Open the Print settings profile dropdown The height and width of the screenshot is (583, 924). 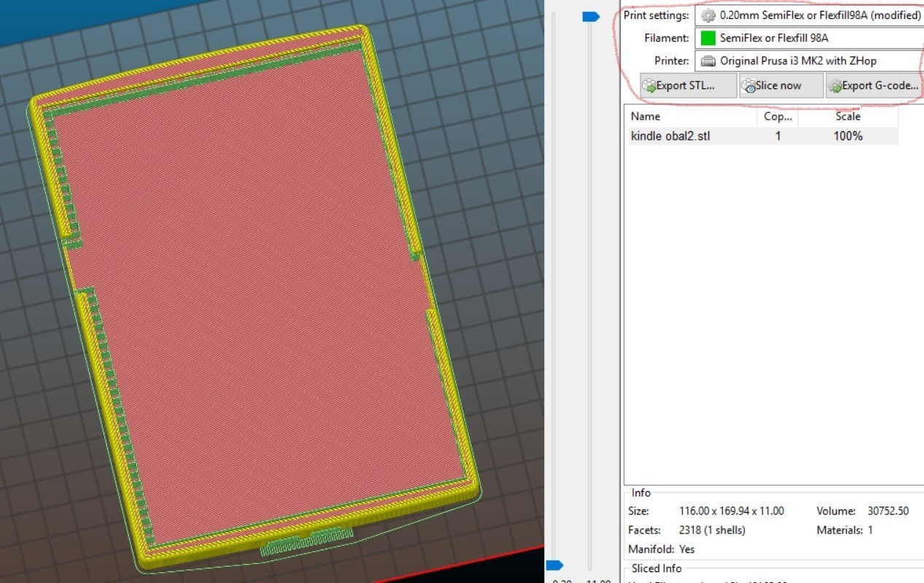pos(809,15)
